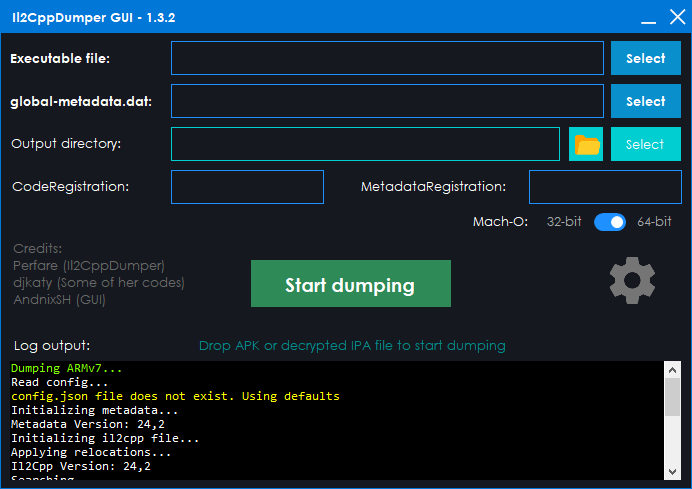
Task: Click the 'Il2Cpp Version: 24,2' log line
Action: click(81, 466)
